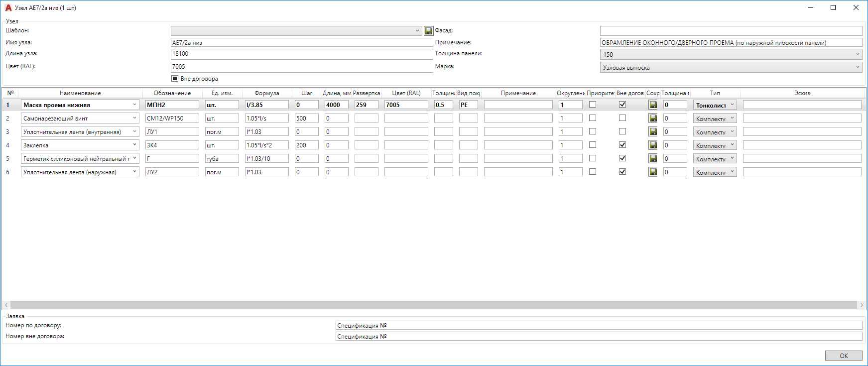868x366 pixels.
Task: Open the Тонколист type dropdown in row 1
Action: pyautogui.click(x=715, y=105)
